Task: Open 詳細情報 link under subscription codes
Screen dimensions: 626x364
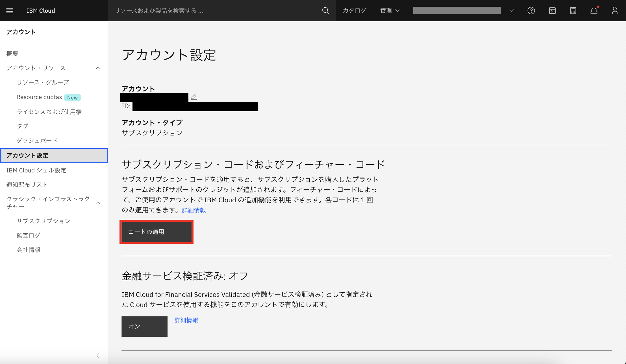Action: pyautogui.click(x=194, y=210)
